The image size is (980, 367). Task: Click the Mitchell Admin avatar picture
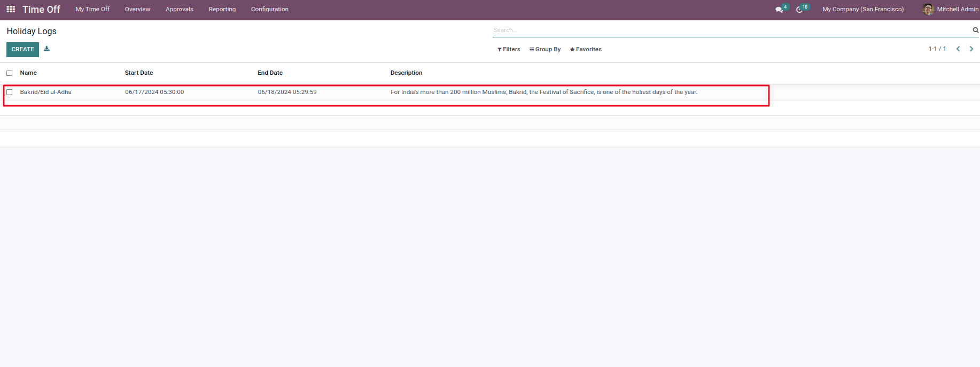pyautogui.click(x=928, y=9)
